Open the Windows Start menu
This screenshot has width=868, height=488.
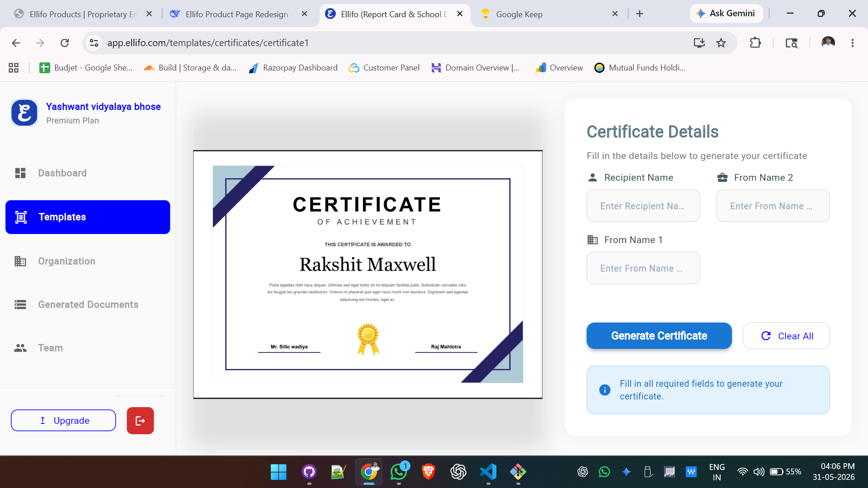(278, 472)
